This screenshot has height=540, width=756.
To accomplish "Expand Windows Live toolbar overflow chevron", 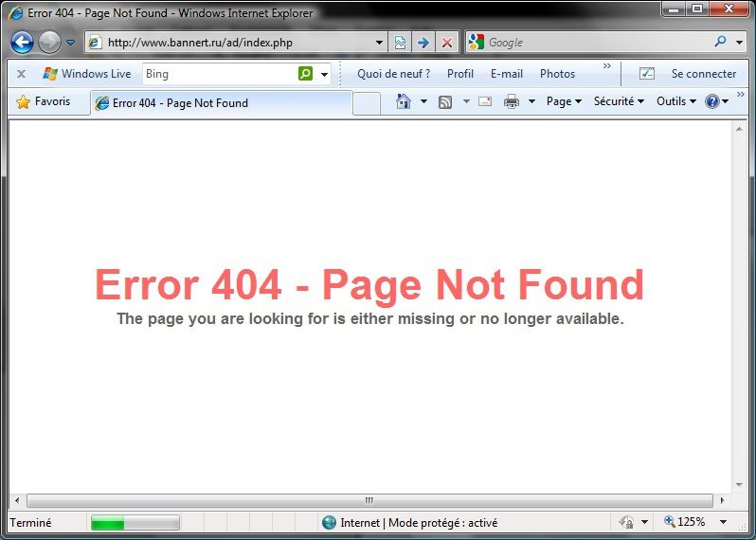I will click(x=607, y=66).
